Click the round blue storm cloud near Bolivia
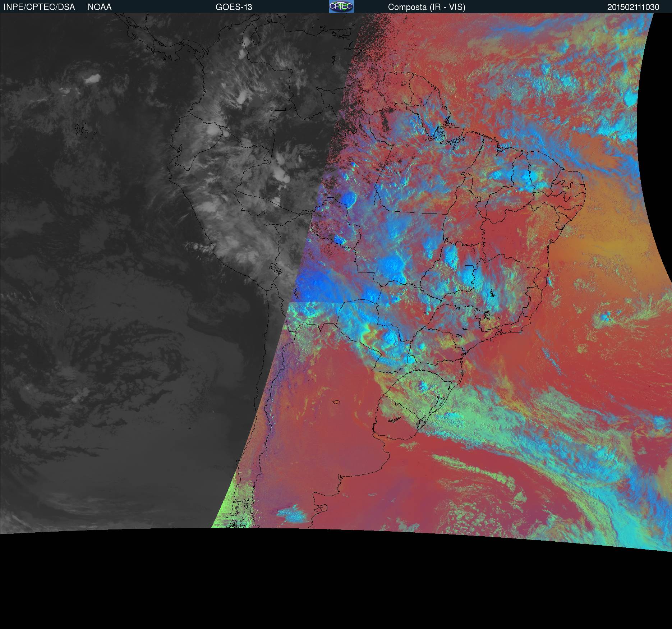672x629 pixels. point(348,198)
